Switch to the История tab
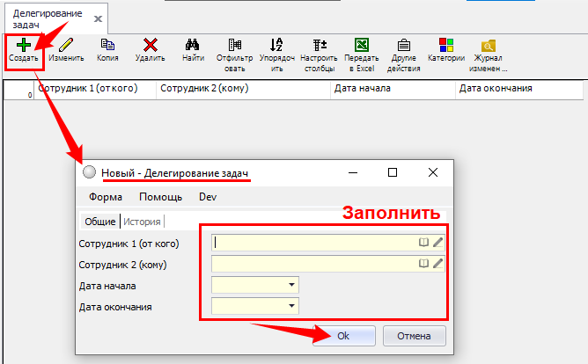 pos(143,222)
